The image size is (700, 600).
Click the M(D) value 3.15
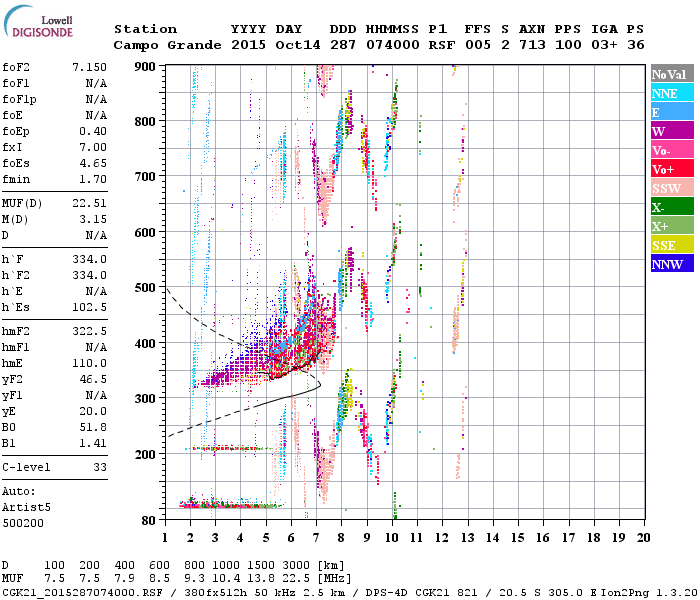[x=93, y=220]
